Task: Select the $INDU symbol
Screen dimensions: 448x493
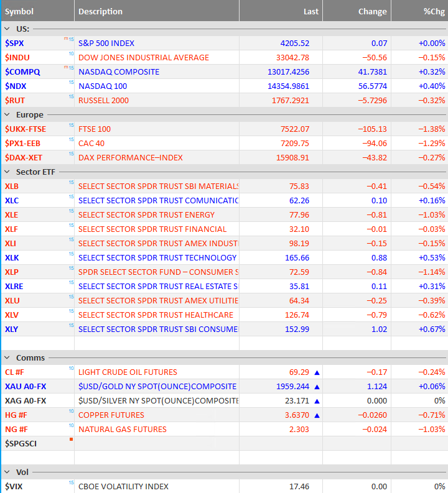Action: click(x=17, y=58)
